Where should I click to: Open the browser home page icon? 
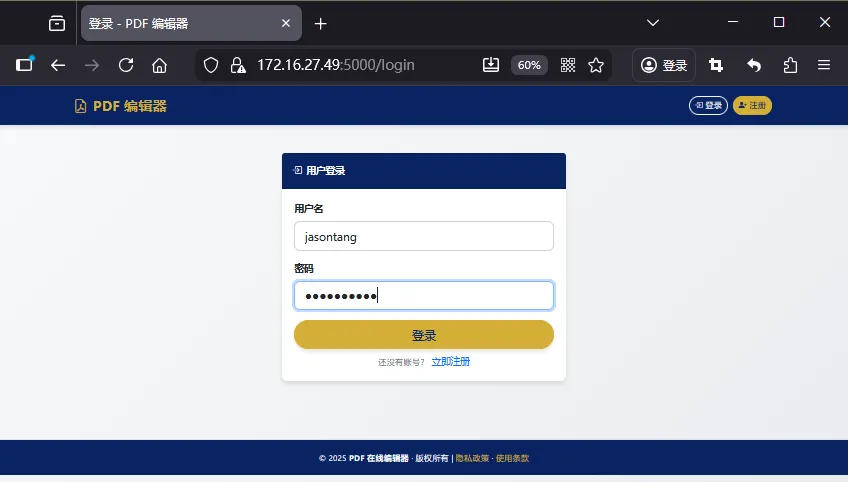160,65
